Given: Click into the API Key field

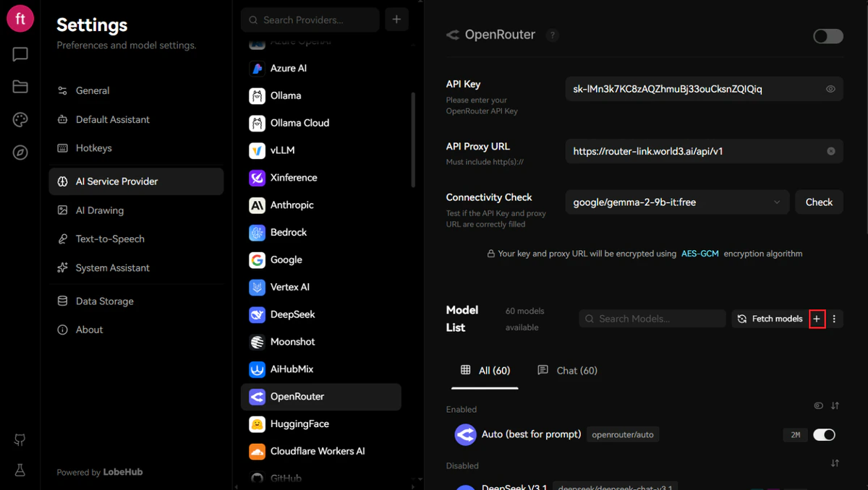Looking at the screenshot, I should click(705, 89).
